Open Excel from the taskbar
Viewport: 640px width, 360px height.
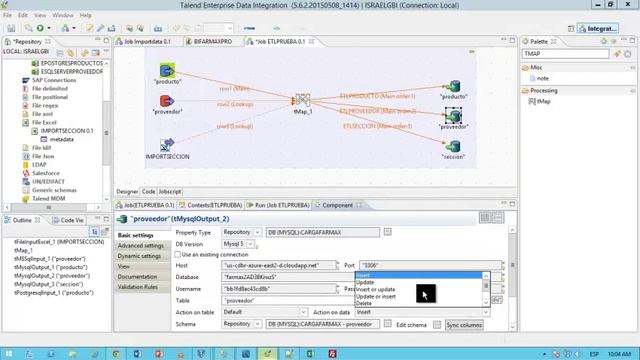pyautogui.click(x=310, y=353)
